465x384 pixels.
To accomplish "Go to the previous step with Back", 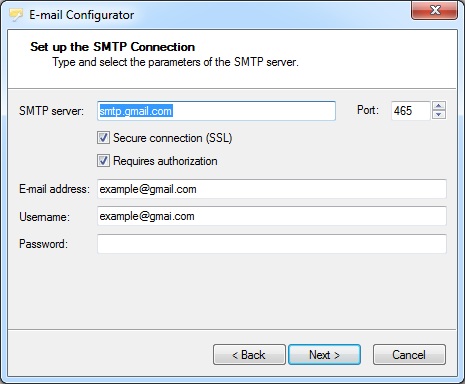I will click(x=249, y=355).
